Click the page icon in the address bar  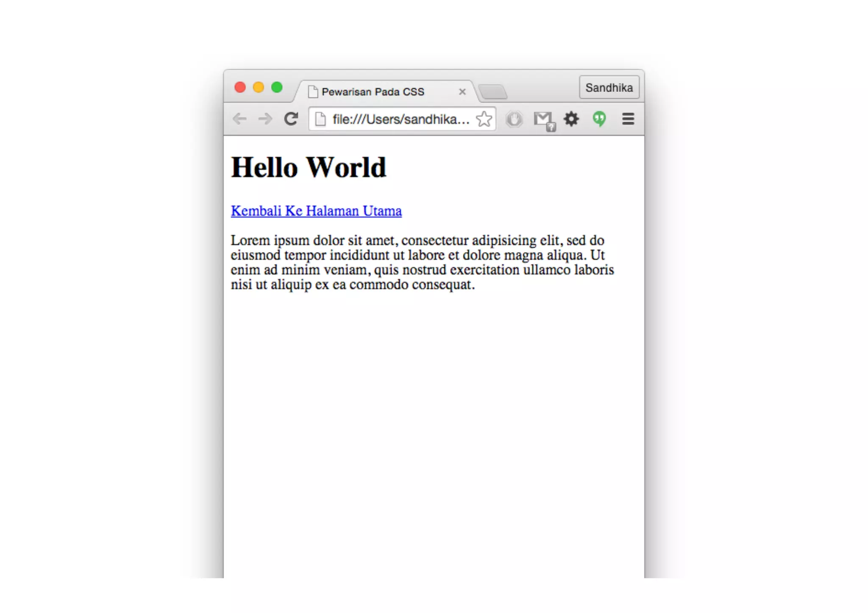click(x=321, y=119)
